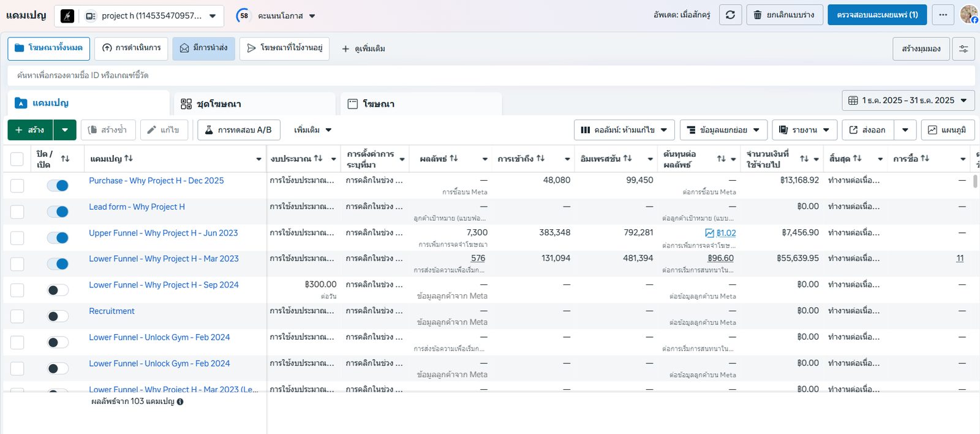980x434 pixels.
Task: Toggle the select-all campaigns checkbox
Action: point(17,159)
